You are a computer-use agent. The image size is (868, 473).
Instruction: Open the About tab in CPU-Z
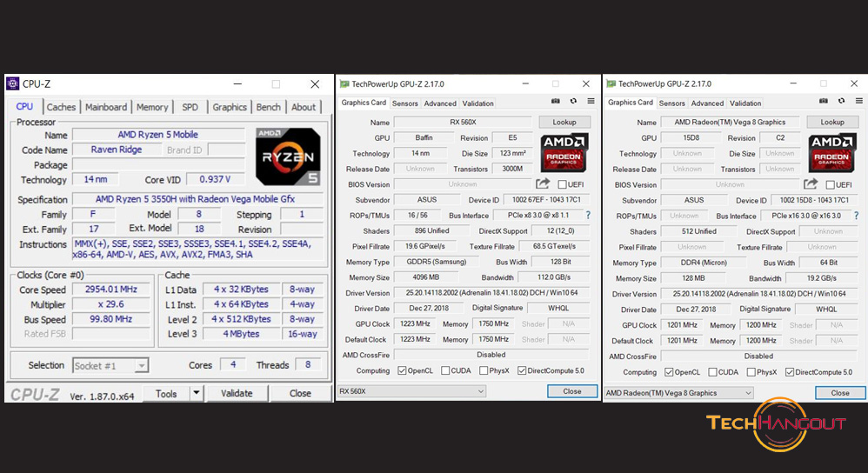(x=304, y=107)
